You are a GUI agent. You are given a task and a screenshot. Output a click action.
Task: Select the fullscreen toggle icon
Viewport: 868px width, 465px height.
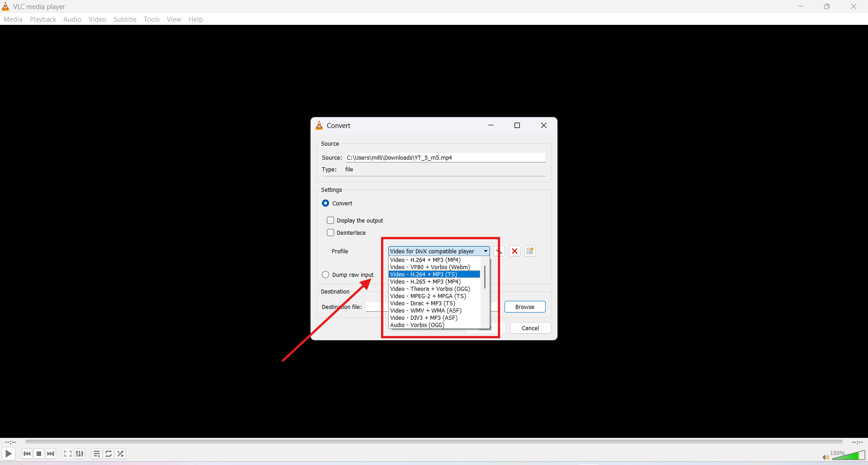pos(67,454)
